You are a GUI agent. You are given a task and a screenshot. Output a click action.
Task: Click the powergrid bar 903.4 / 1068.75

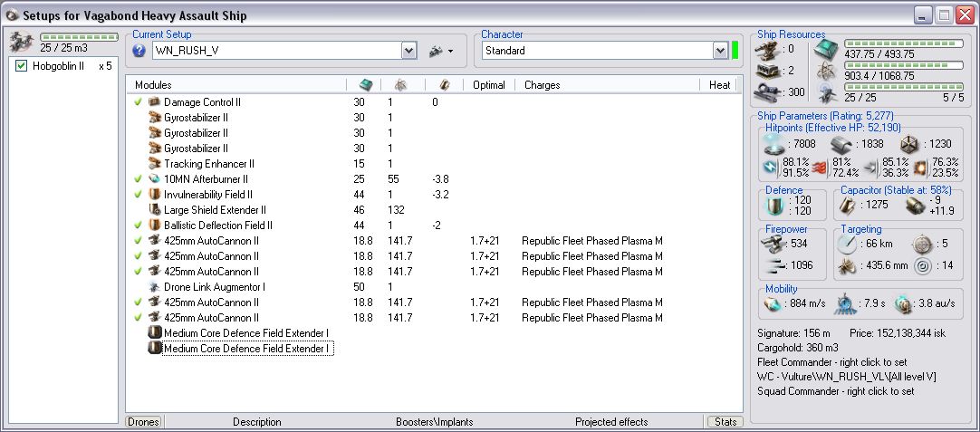[904, 65]
